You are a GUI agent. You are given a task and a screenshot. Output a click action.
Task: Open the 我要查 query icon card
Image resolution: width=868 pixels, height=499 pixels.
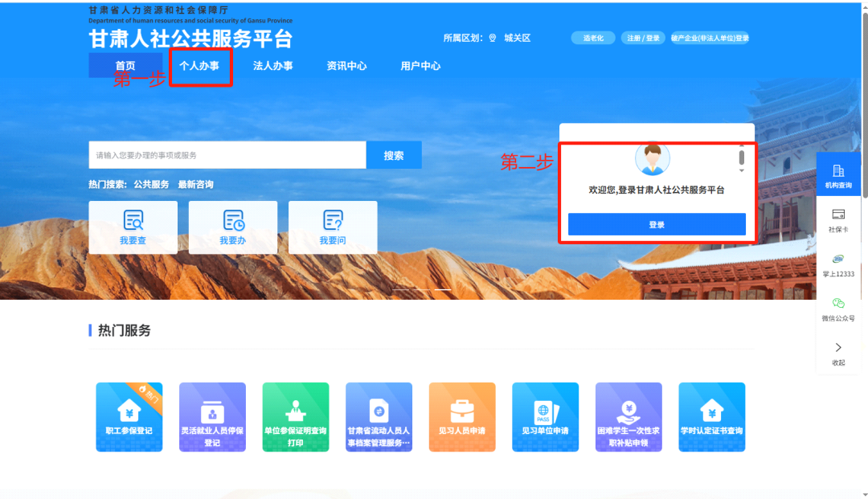coord(133,227)
